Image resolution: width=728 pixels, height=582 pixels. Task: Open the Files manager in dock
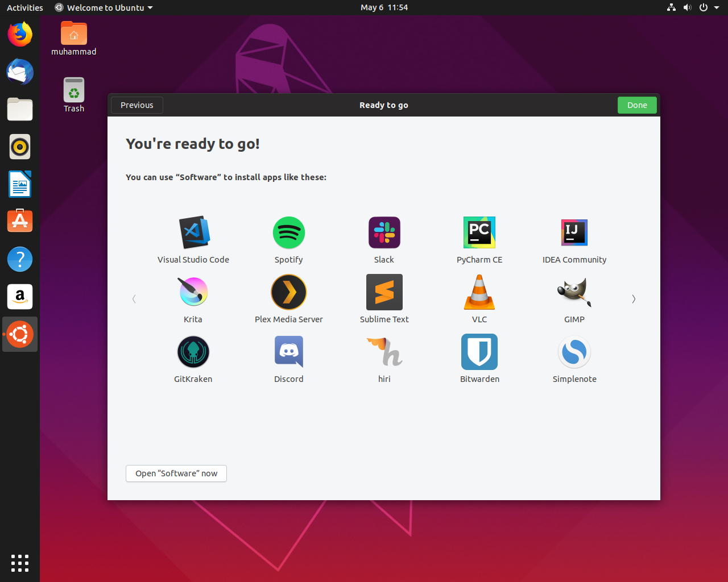point(20,109)
